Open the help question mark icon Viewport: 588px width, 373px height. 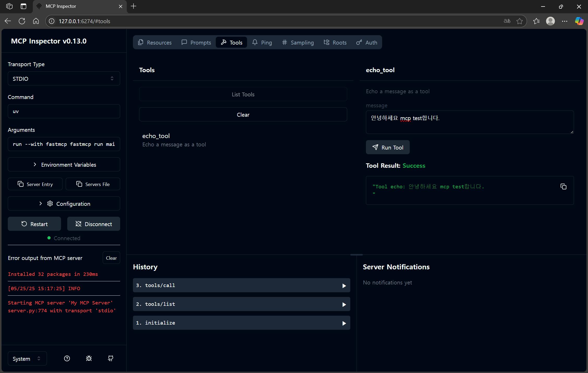pos(67,358)
